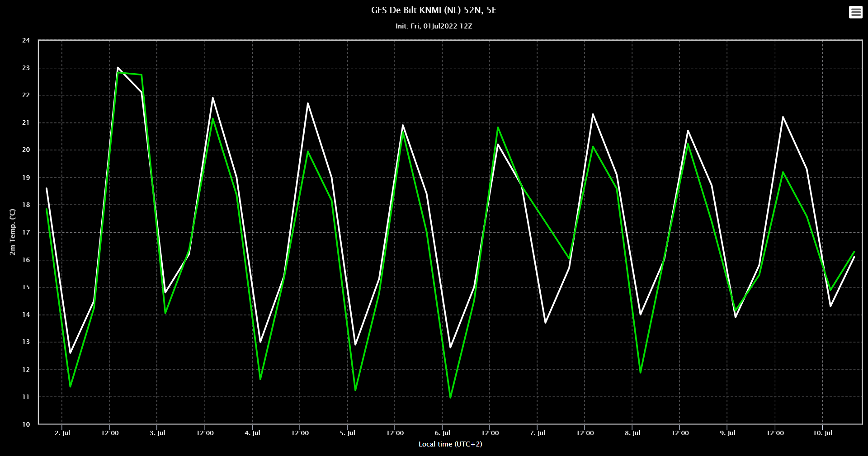Image resolution: width=868 pixels, height=456 pixels.
Task: Click the y-axis value 14
Action: point(26,315)
